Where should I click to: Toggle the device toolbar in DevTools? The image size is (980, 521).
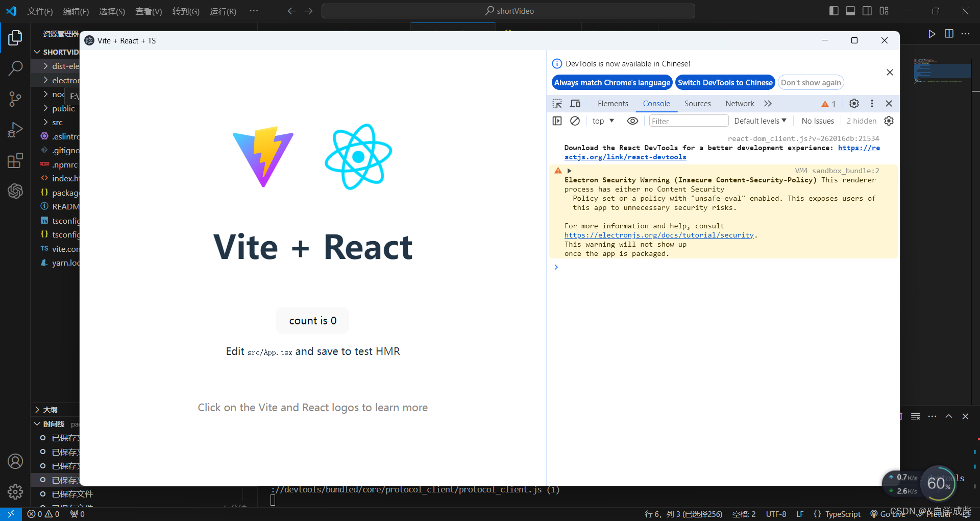(x=575, y=103)
